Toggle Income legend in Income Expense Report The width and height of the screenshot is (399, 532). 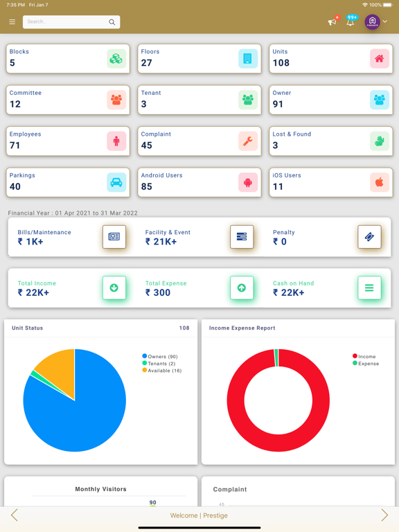click(x=364, y=356)
